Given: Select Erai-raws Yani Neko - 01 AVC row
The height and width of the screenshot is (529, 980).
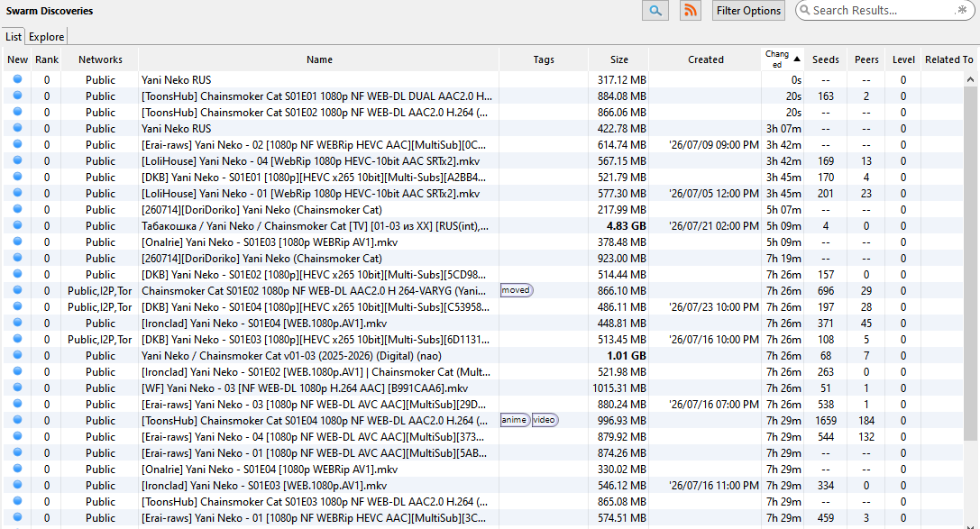Looking at the screenshot, I should (x=482, y=452).
